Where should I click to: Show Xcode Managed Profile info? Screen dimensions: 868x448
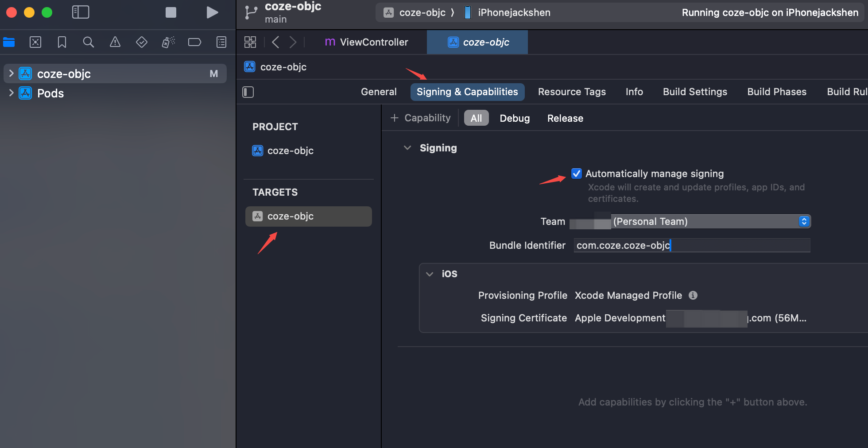point(693,295)
